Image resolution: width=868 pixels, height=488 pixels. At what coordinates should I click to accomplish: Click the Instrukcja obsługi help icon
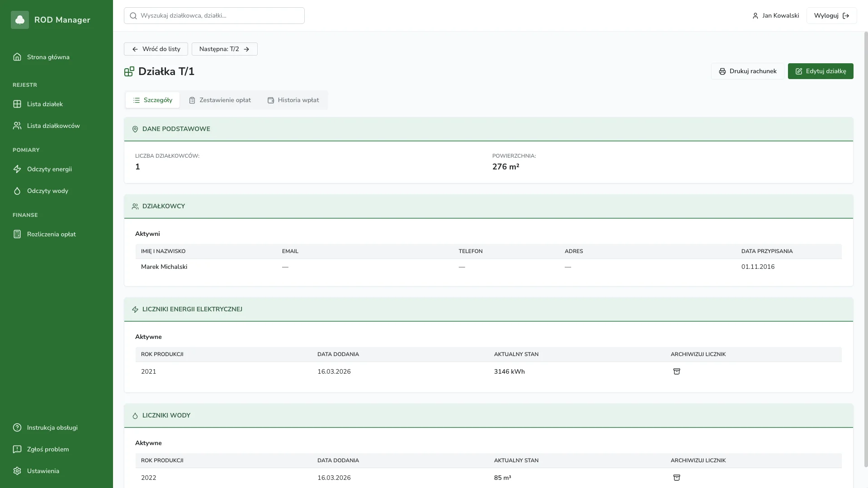click(x=17, y=427)
